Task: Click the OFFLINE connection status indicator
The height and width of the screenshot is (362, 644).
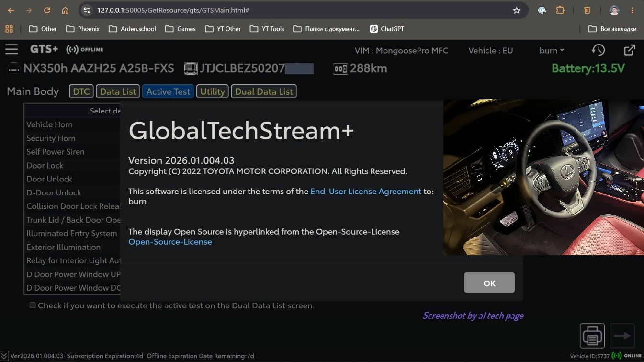Action: pos(85,49)
